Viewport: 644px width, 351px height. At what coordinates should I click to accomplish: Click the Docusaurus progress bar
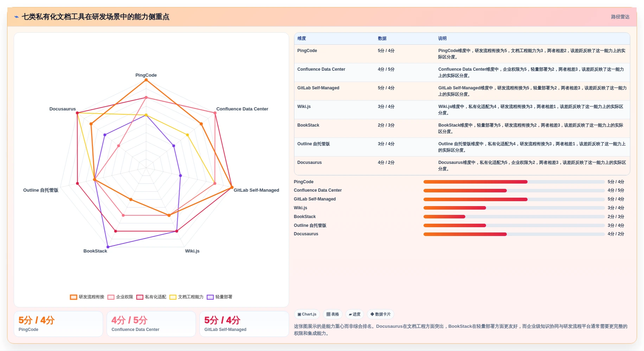tap(514, 234)
